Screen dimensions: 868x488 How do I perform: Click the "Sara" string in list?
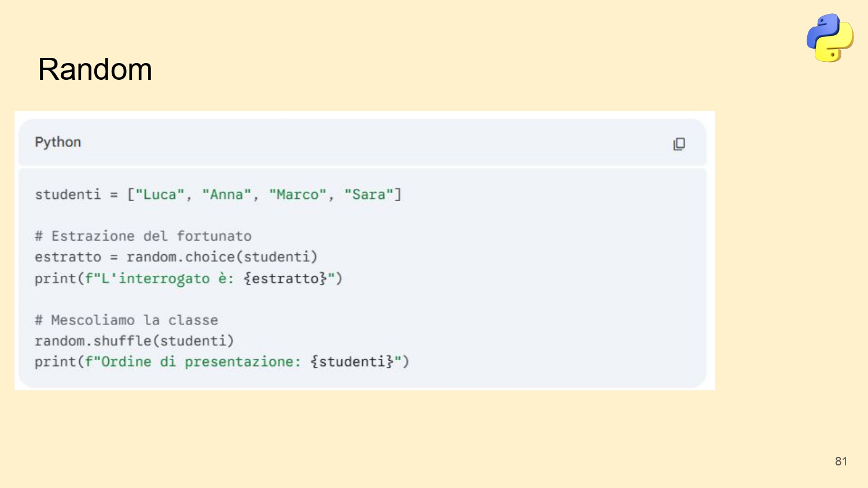point(369,194)
